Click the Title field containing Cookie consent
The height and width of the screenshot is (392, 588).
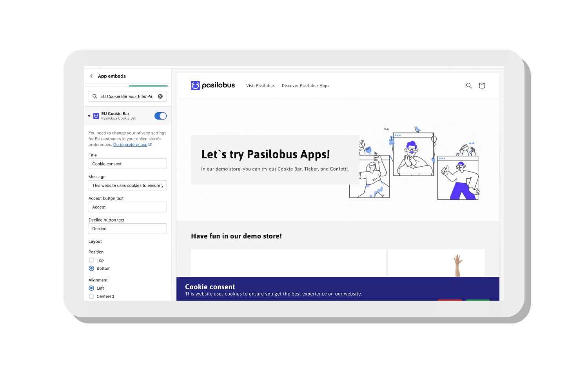(x=127, y=164)
